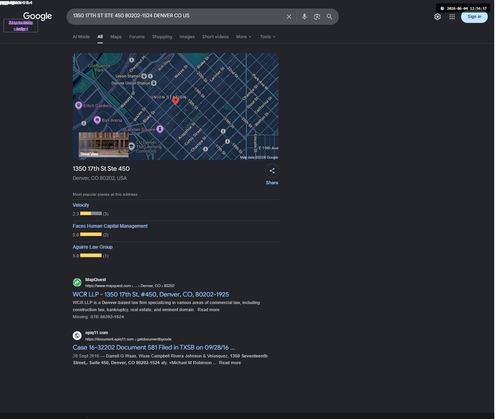Click Denver Union Station transit icon

coord(154,83)
